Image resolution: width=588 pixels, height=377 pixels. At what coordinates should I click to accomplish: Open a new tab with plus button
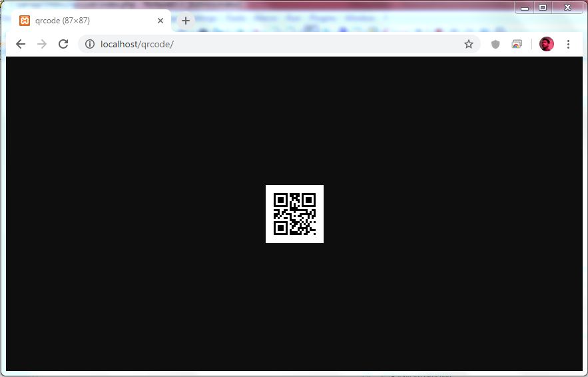pos(186,21)
